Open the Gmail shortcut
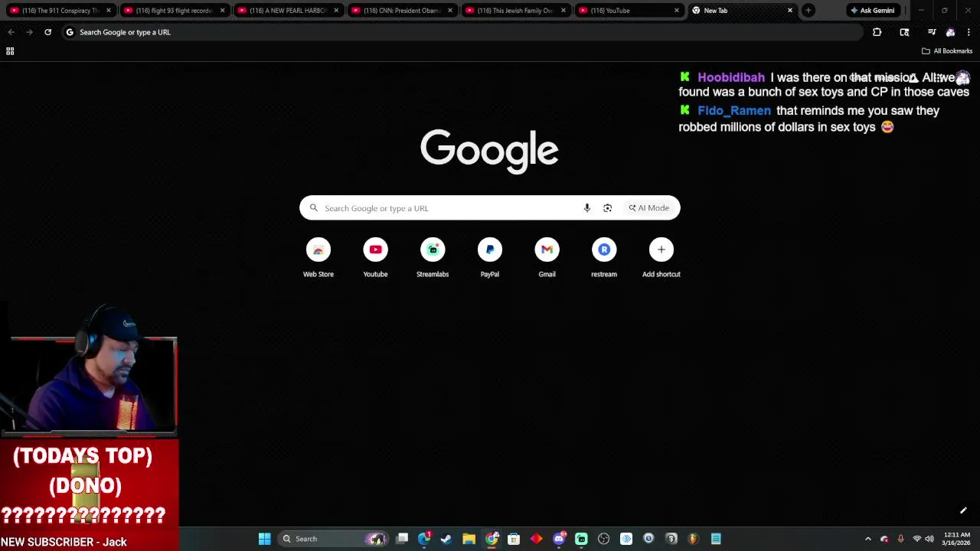Image resolution: width=980 pixels, height=551 pixels. click(x=547, y=258)
